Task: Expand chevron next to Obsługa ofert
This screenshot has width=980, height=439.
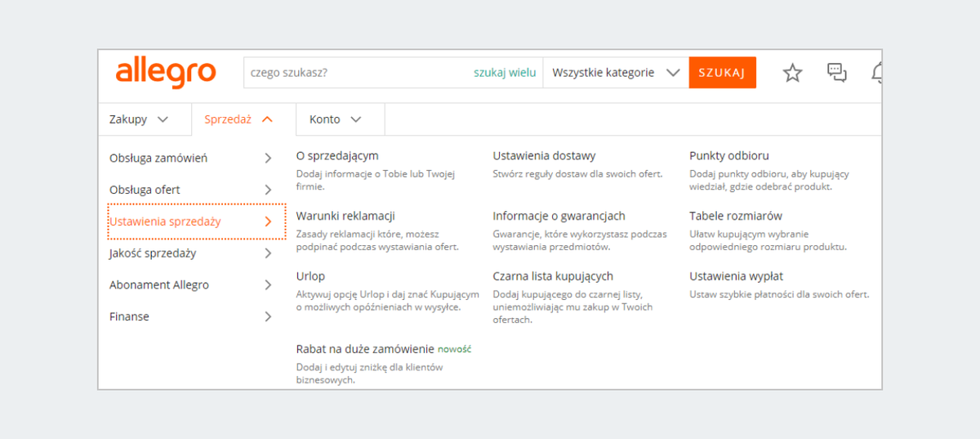Action: [268, 190]
